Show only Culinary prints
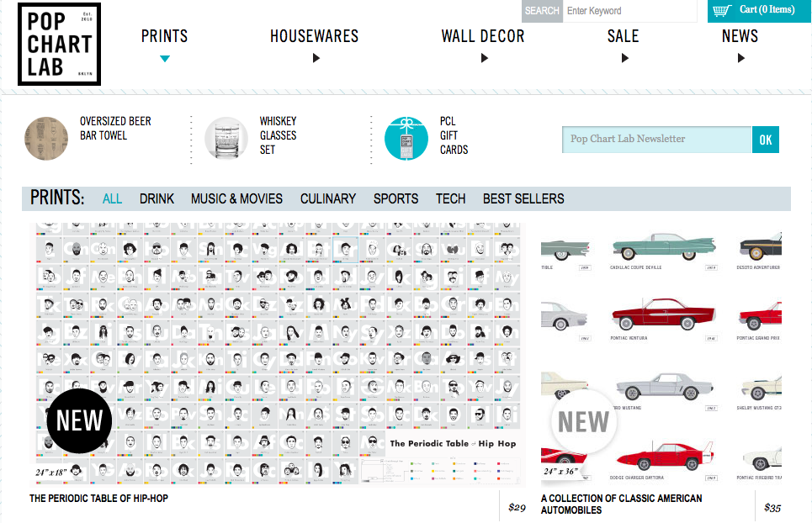This screenshot has width=812, height=523. pos(328,198)
